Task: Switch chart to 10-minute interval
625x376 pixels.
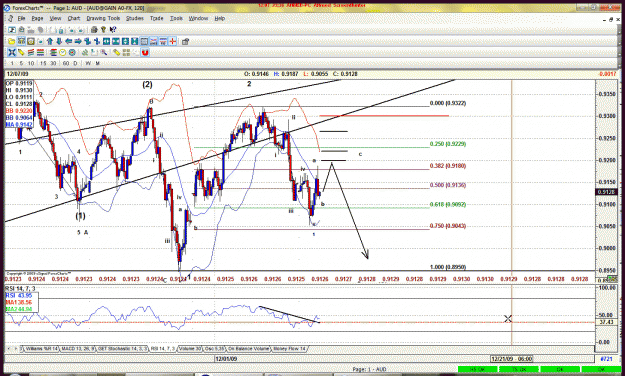Action: [x=31, y=63]
